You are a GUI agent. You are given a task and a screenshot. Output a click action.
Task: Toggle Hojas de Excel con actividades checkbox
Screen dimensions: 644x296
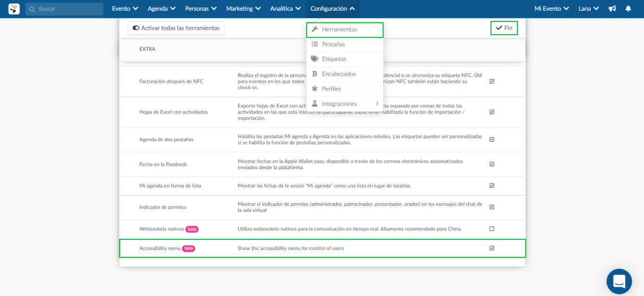tap(492, 112)
